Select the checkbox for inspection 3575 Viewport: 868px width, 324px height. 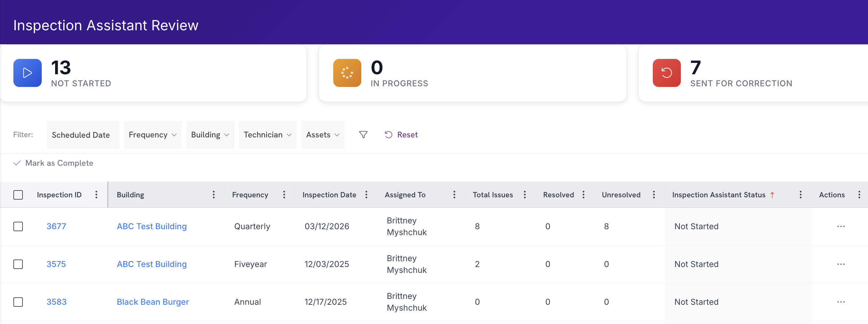(18, 264)
